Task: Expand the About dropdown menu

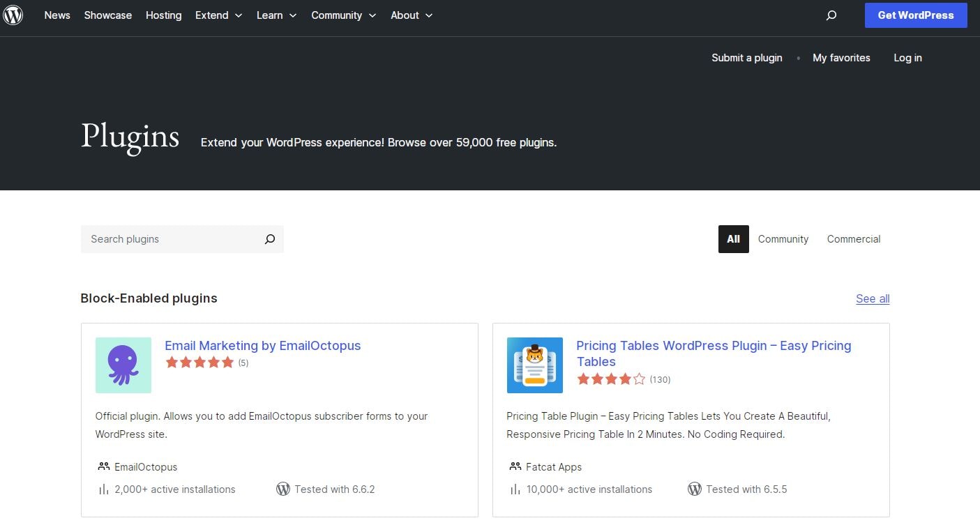Action: coord(411,15)
